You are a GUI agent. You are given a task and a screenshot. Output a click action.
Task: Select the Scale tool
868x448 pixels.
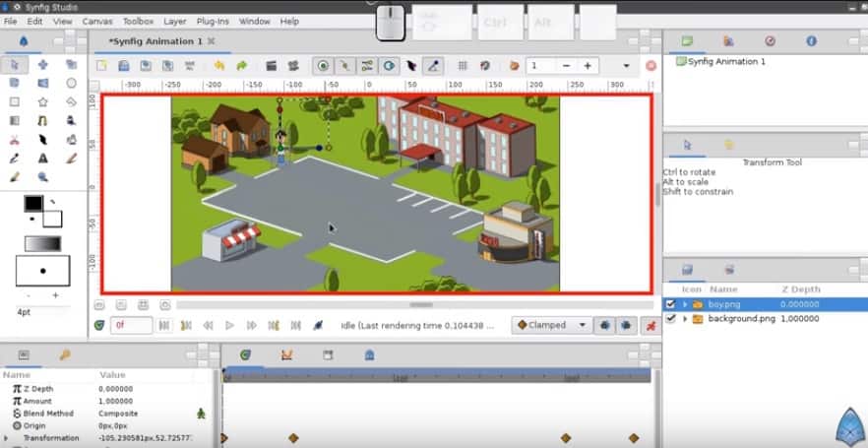tap(72, 65)
